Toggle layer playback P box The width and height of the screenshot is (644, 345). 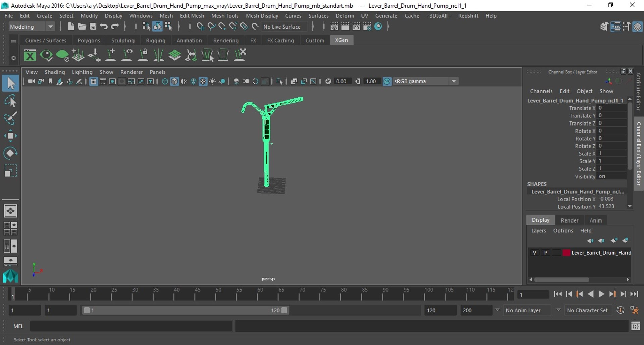546,253
